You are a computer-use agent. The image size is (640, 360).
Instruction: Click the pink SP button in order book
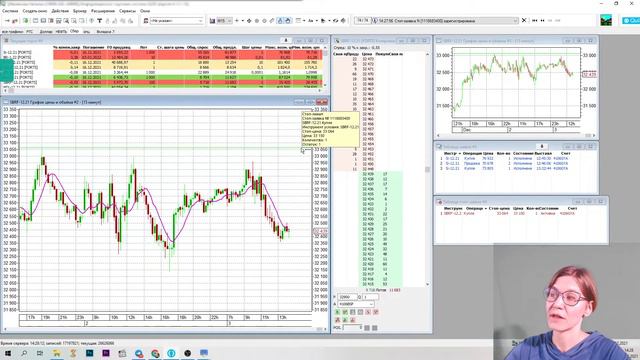[376, 312]
